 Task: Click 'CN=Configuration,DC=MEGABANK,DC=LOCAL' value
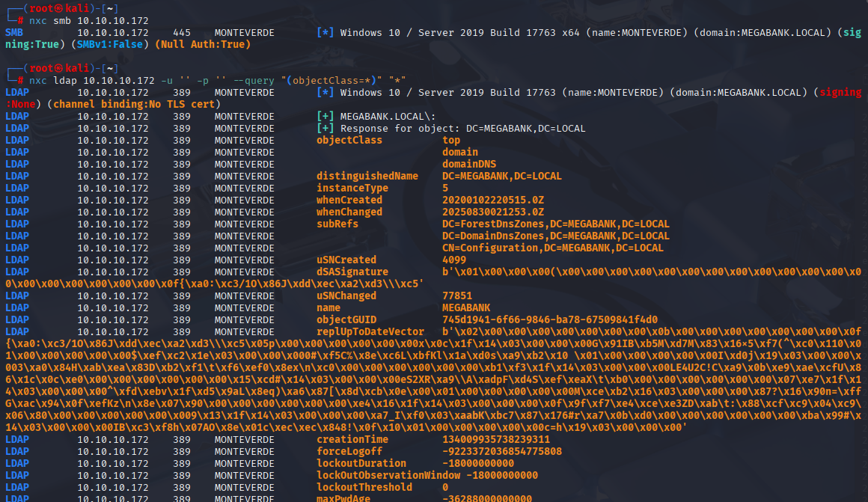pos(552,248)
